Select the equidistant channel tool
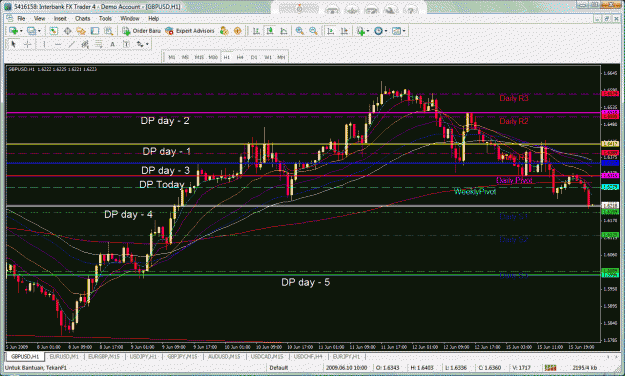The height and width of the screenshot is (376, 625). (85, 44)
